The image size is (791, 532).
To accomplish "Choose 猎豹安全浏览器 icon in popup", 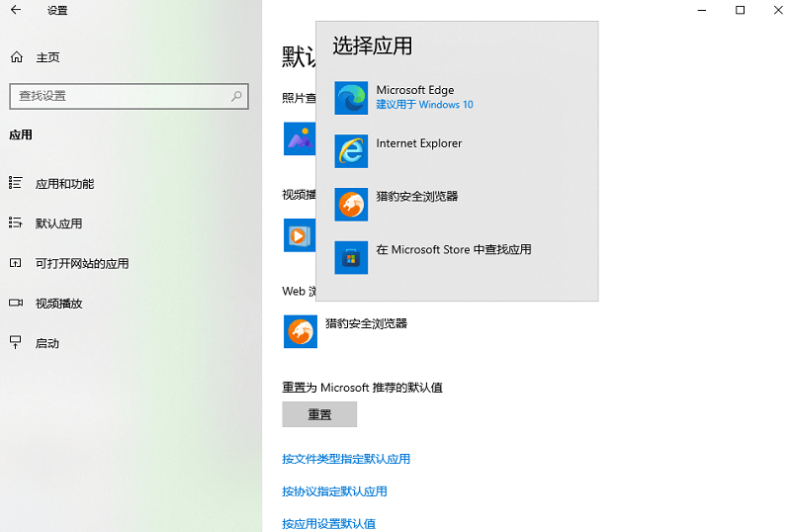I will click(x=351, y=205).
